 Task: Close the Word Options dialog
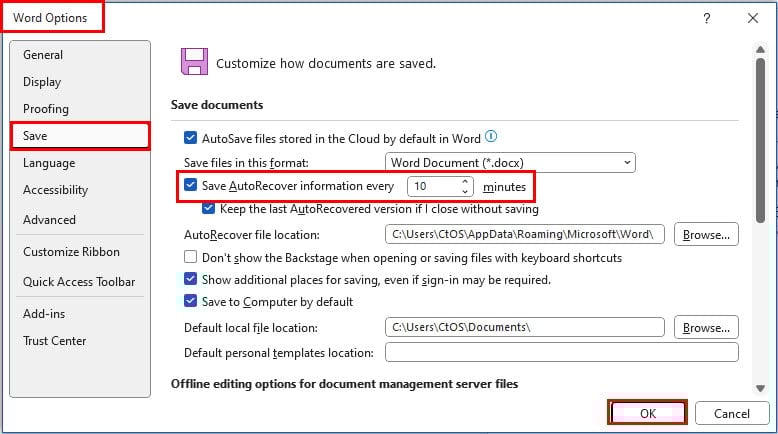tap(753, 18)
